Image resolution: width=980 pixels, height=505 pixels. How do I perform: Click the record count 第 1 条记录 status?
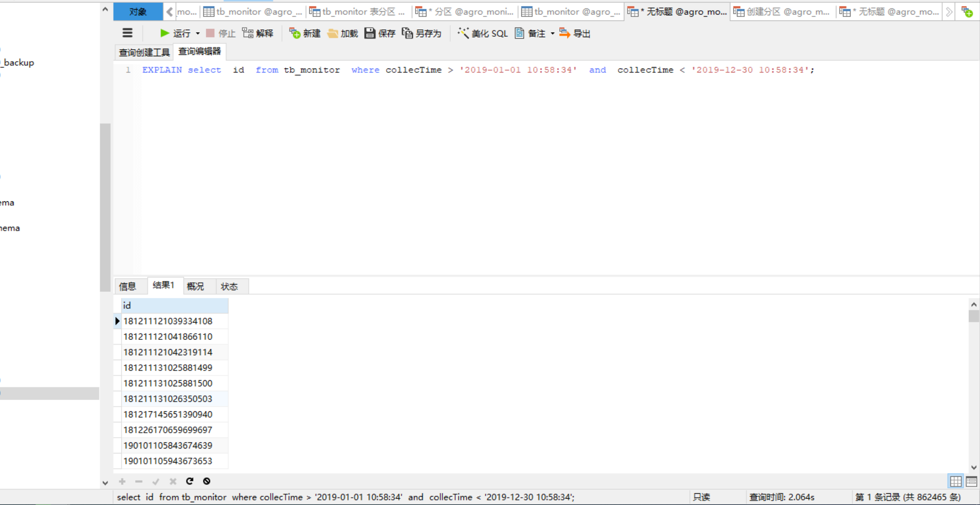pyautogui.click(x=908, y=497)
